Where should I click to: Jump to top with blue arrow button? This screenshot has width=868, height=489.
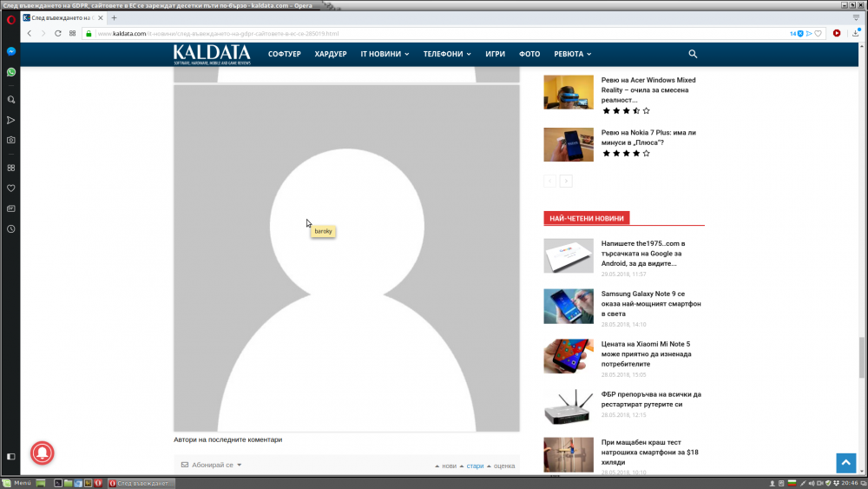(x=845, y=463)
